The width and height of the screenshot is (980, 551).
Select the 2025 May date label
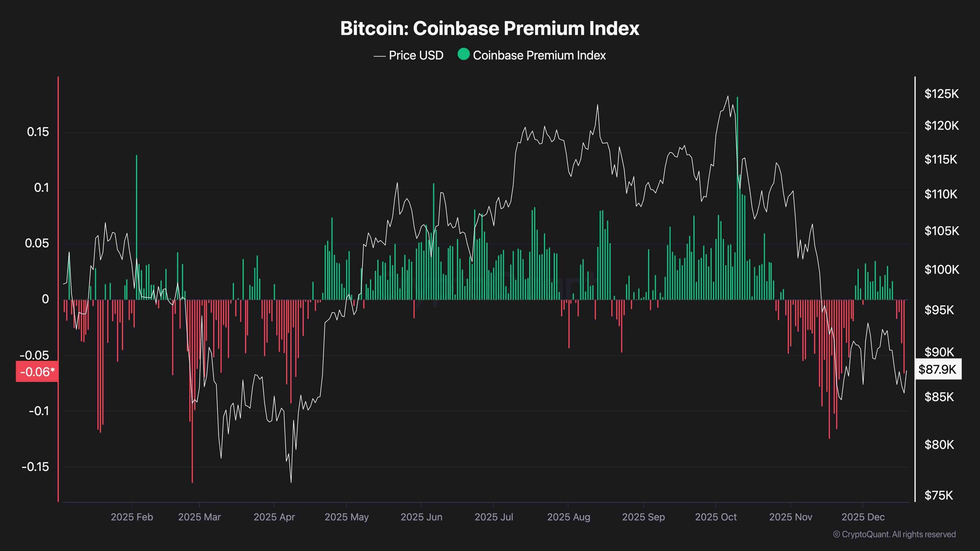(346, 517)
